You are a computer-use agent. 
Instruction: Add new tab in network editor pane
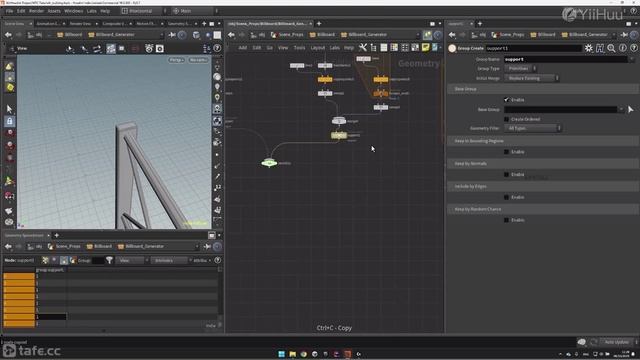(319, 24)
